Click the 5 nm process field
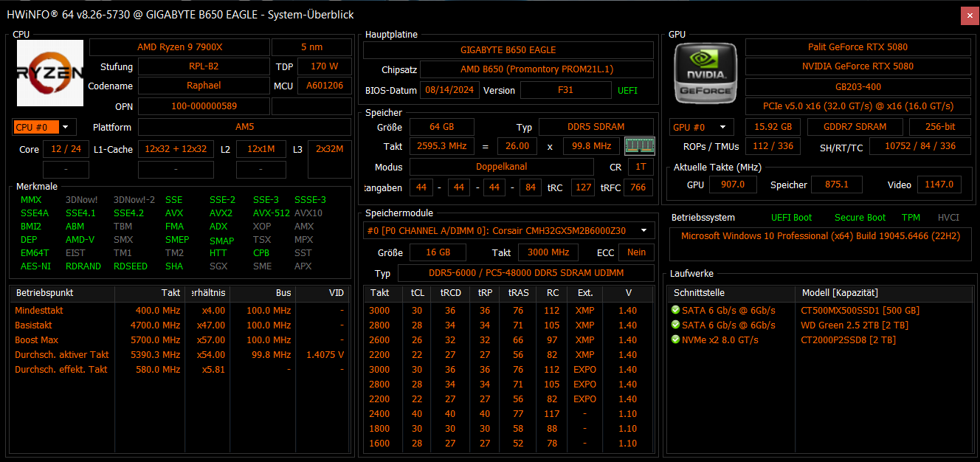The image size is (980, 462). coord(311,47)
